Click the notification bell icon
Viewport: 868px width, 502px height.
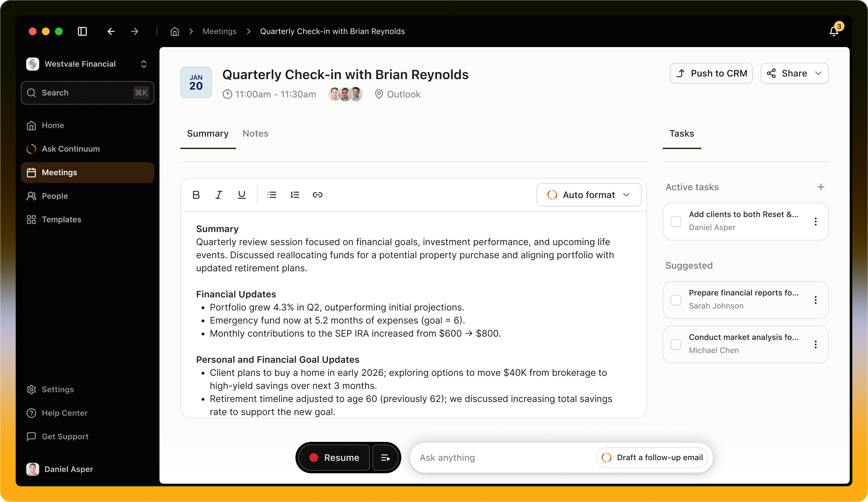(834, 31)
